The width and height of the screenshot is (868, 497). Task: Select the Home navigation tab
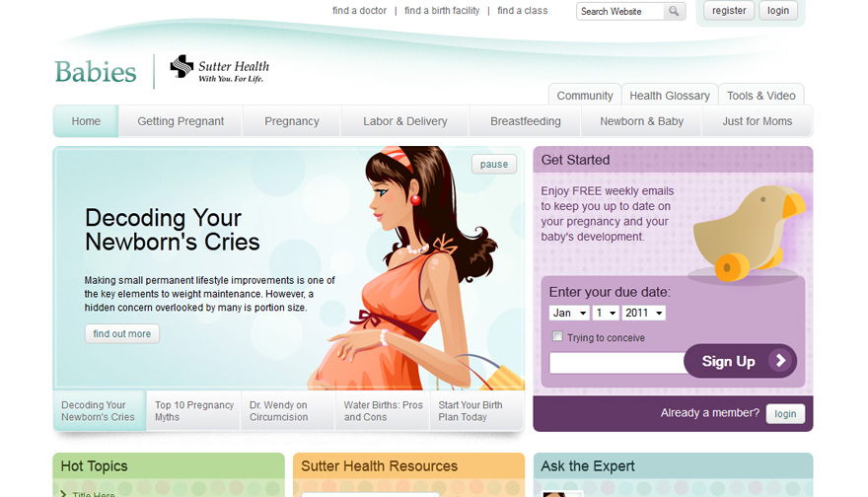[x=86, y=121]
